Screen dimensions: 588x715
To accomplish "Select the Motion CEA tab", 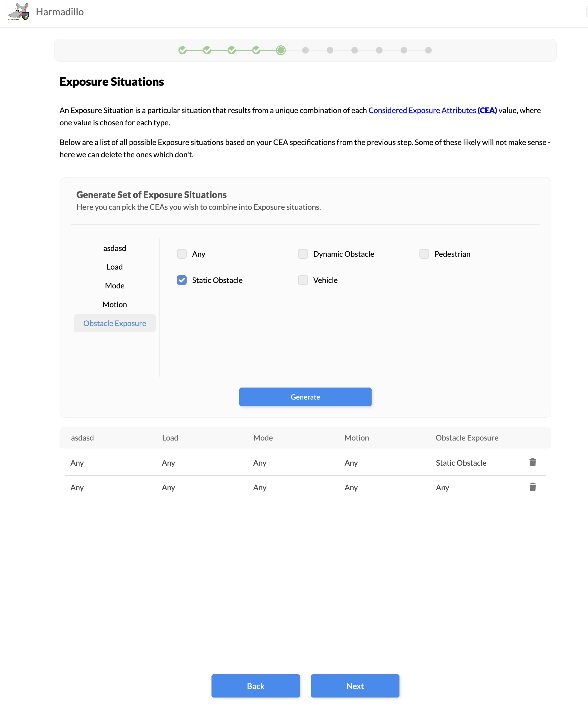I will click(x=114, y=304).
